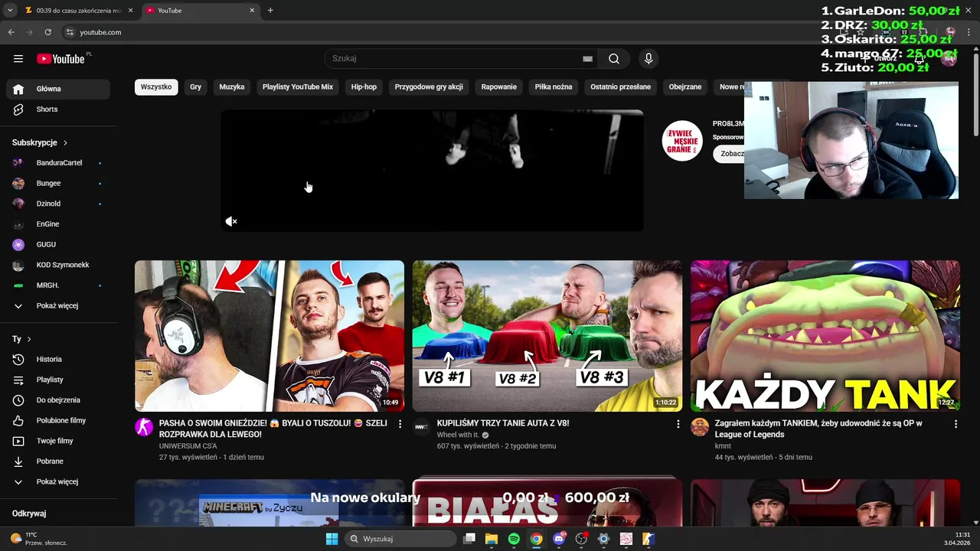Reload the page in Chrome
Viewport: 980px width, 551px height.
click(x=47, y=32)
